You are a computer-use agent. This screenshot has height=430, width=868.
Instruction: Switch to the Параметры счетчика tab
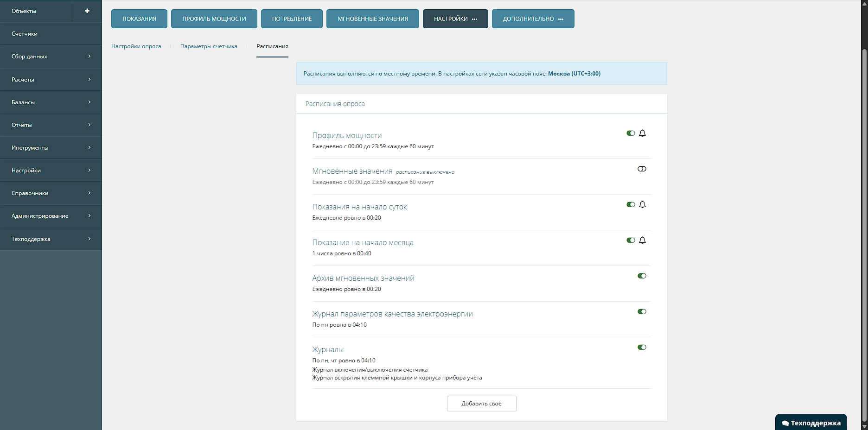pyautogui.click(x=209, y=46)
